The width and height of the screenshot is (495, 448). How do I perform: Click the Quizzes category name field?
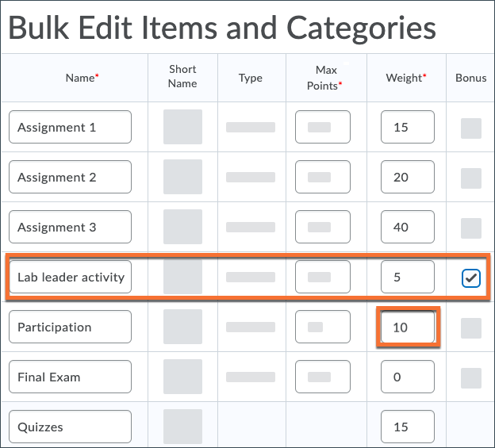(x=70, y=427)
